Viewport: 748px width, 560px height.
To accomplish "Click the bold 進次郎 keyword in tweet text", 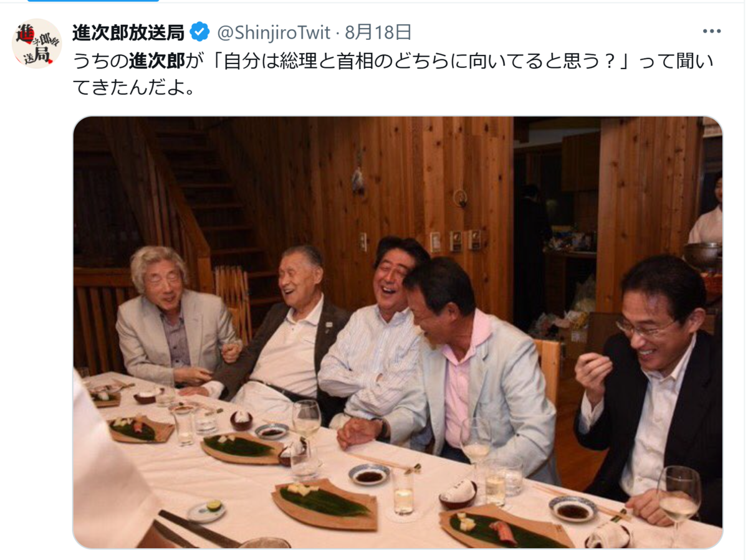I will click(x=157, y=60).
